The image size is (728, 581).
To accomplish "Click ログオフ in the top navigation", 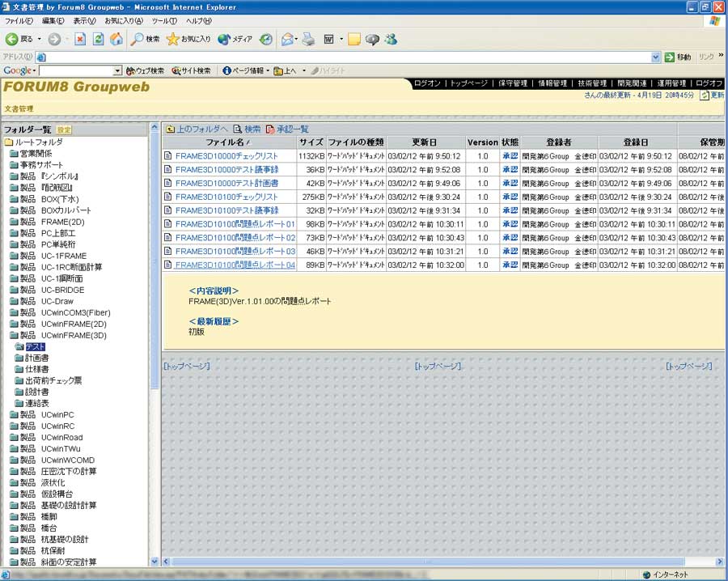I will tap(709, 83).
